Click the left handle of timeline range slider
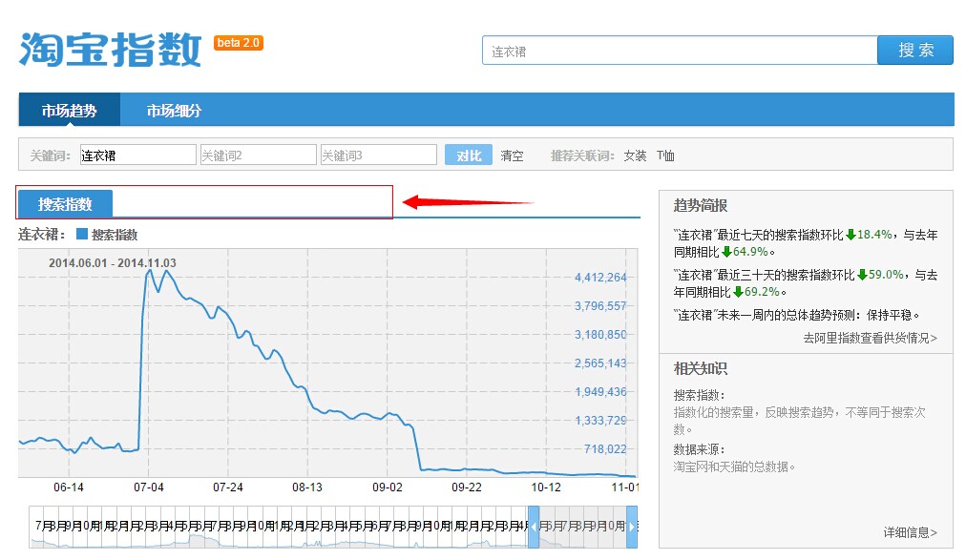Viewport: 966px width, 560px height. tap(534, 527)
